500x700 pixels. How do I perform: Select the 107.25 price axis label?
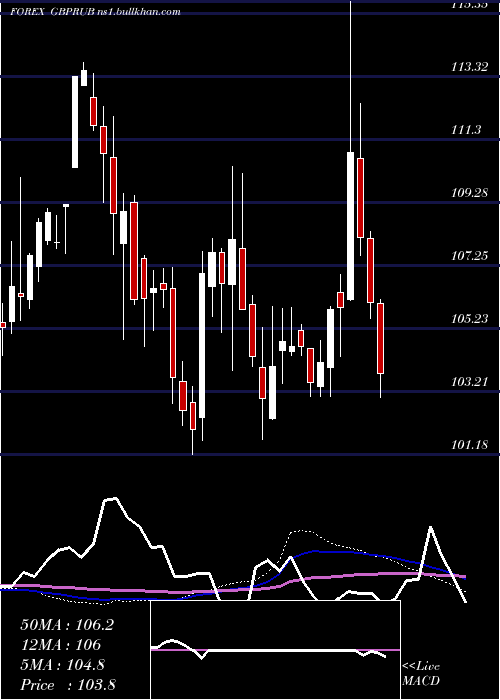click(x=469, y=256)
